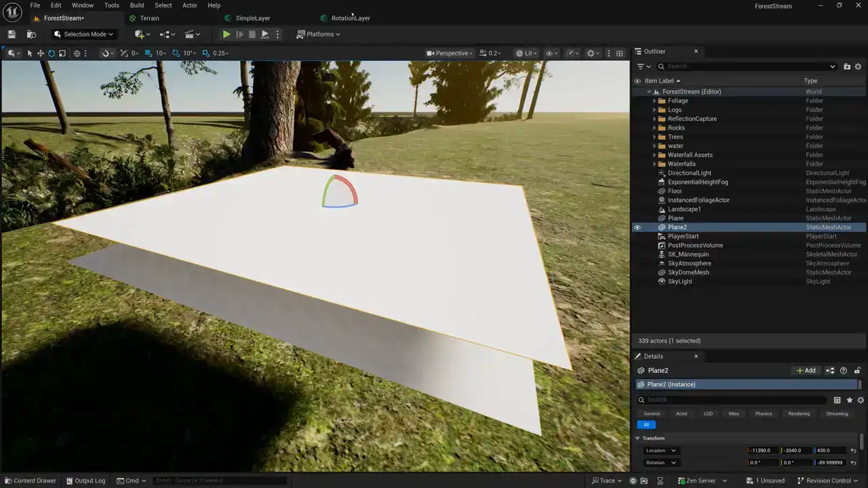The height and width of the screenshot is (488, 868).
Task: Click the Outliner search field
Action: 746,66
